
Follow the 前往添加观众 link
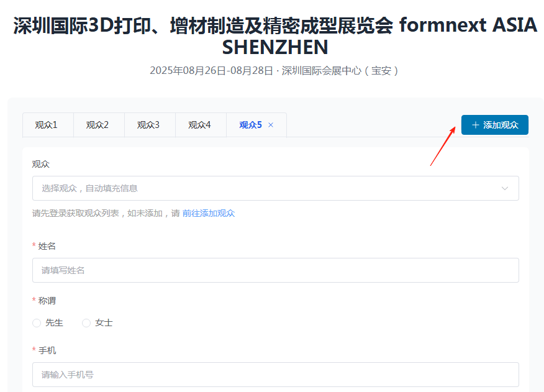pos(209,213)
